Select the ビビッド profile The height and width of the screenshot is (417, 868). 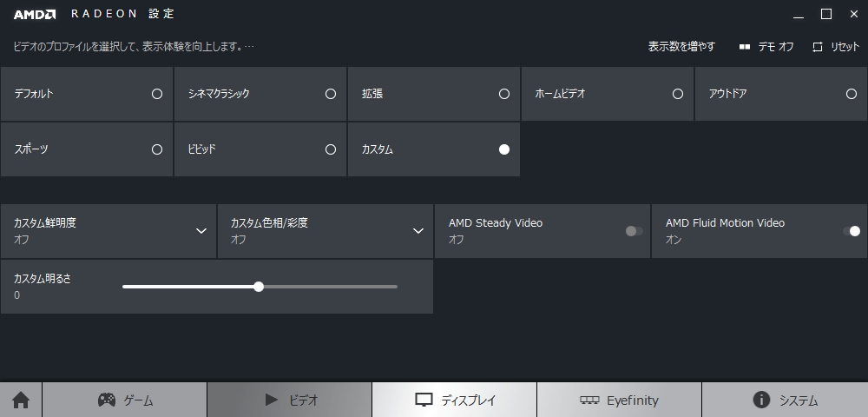tap(260, 149)
